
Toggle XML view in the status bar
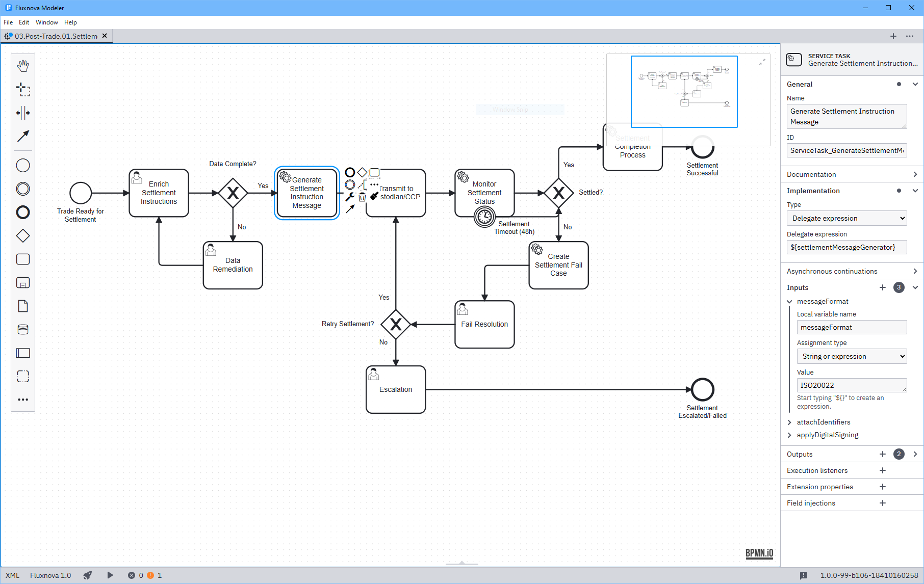pyautogui.click(x=12, y=575)
